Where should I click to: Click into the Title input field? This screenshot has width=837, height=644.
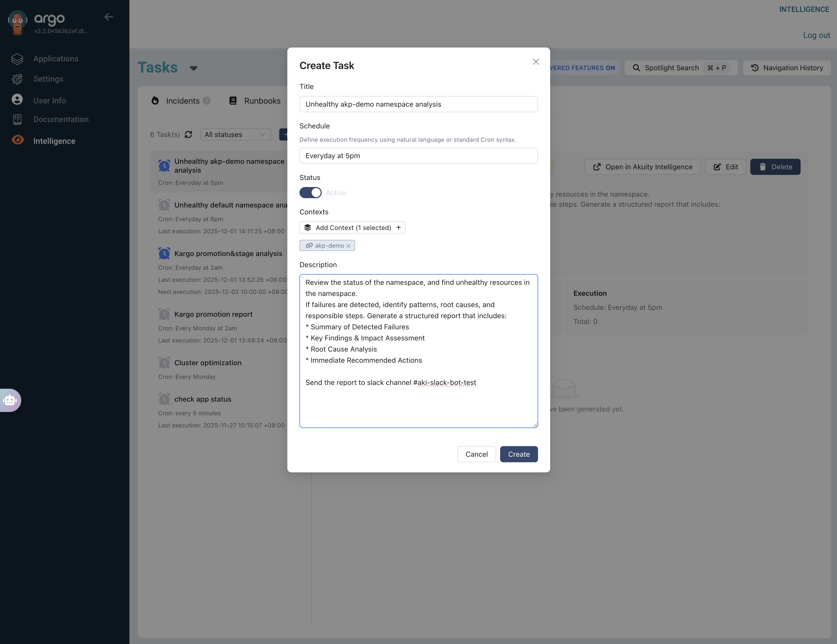pyautogui.click(x=418, y=104)
